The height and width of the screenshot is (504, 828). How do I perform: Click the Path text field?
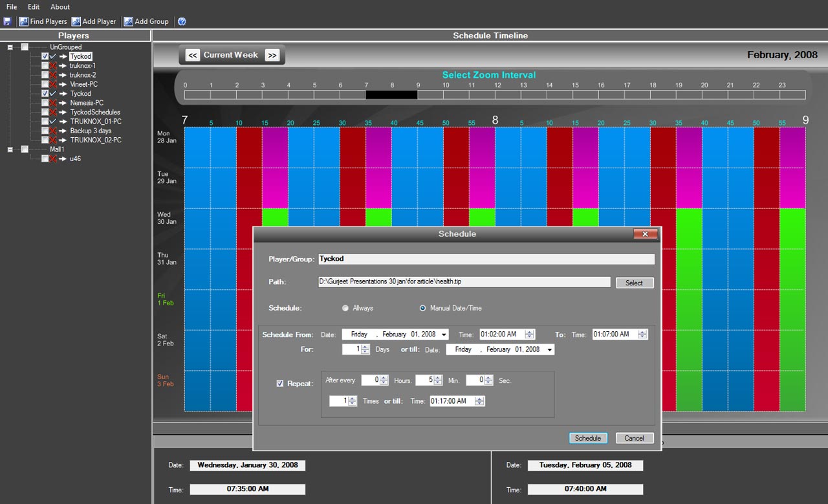[464, 282]
